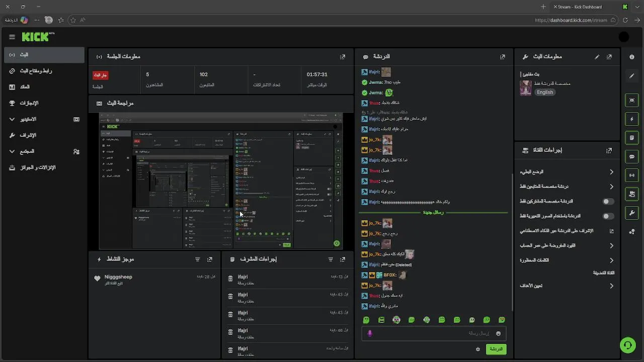
Task: Pop out the channel actions (إجراءات القناة) panel
Action: (x=609, y=150)
